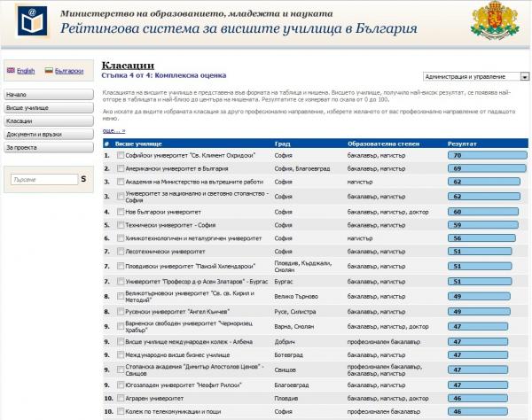Image resolution: width=532 pixels, height=420 pixels.
Task: Click the Русе, Силистра city cell
Action: point(295,312)
